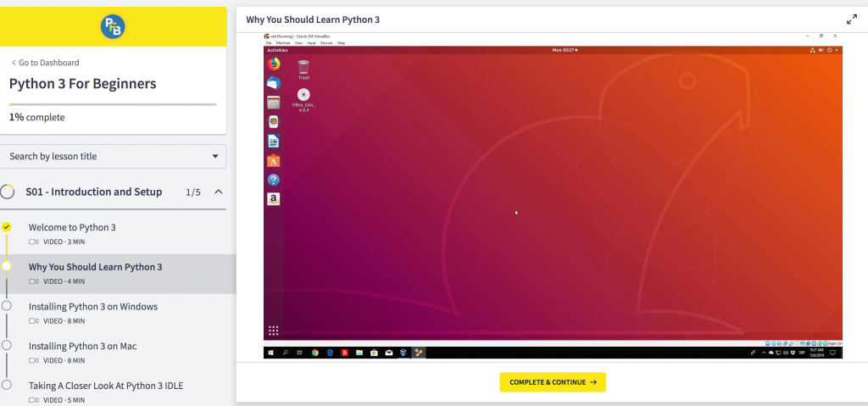
Task: Click the VBox_GAs_6.0.4 disc icon
Action: [303, 99]
